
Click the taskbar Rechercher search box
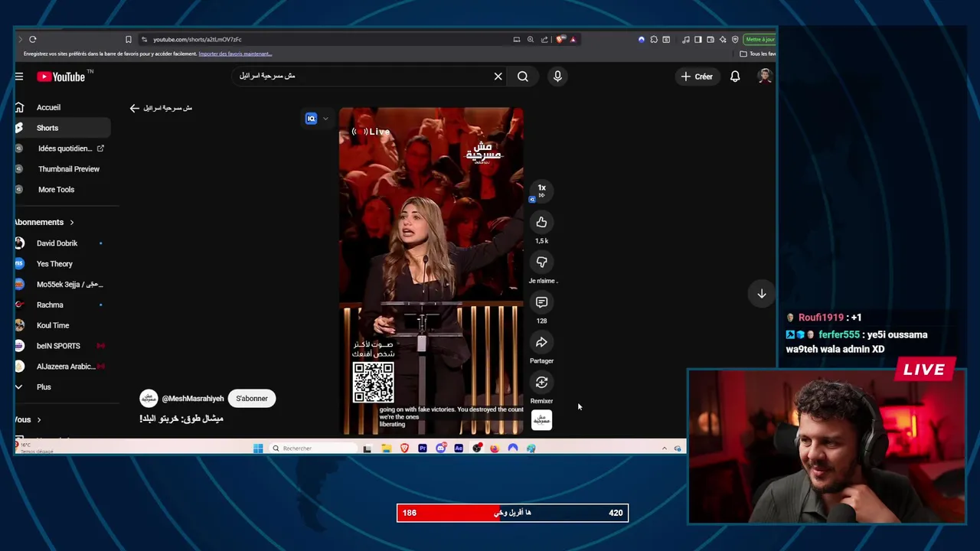tap(312, 448)
